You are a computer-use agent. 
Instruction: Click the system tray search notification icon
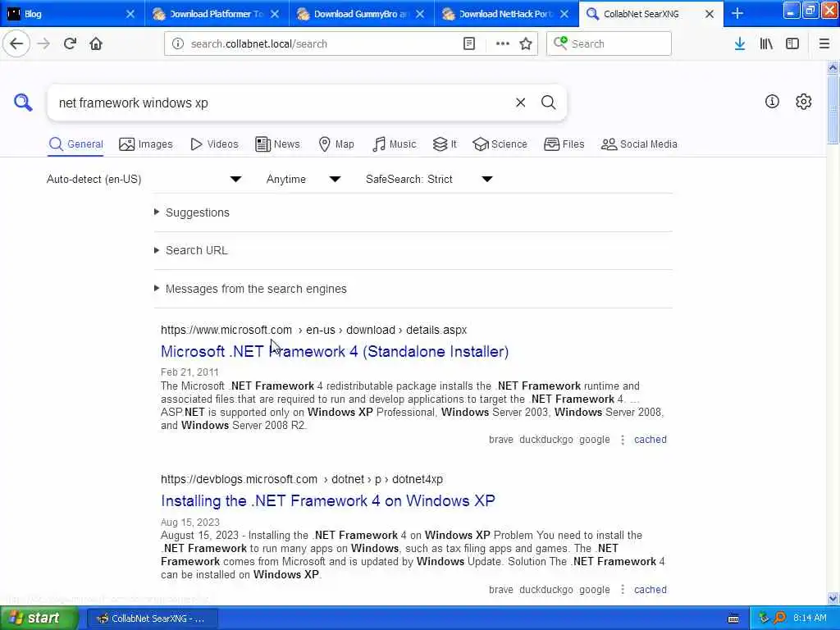[779, 618]
